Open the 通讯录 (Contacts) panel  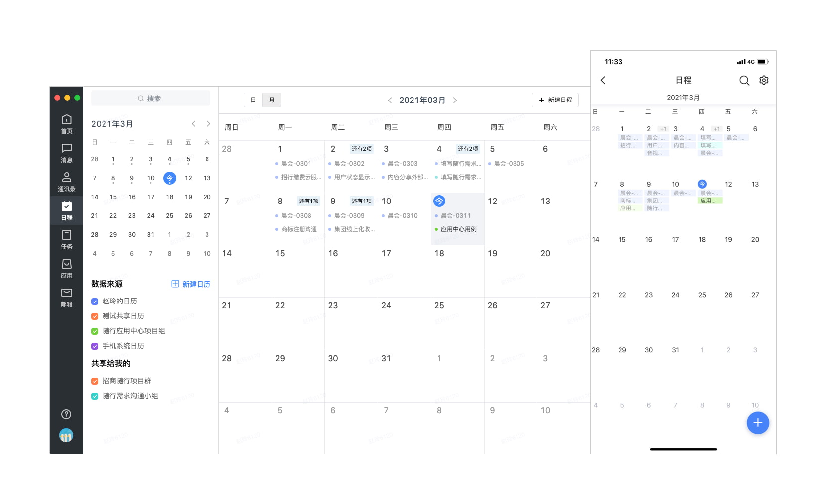tap(66, 181)
